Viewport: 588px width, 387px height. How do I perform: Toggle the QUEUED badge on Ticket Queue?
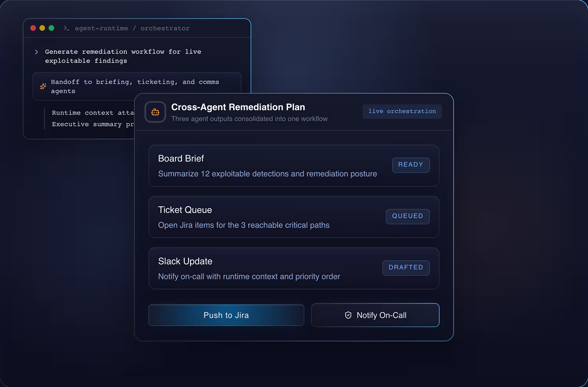click(408, 216)
